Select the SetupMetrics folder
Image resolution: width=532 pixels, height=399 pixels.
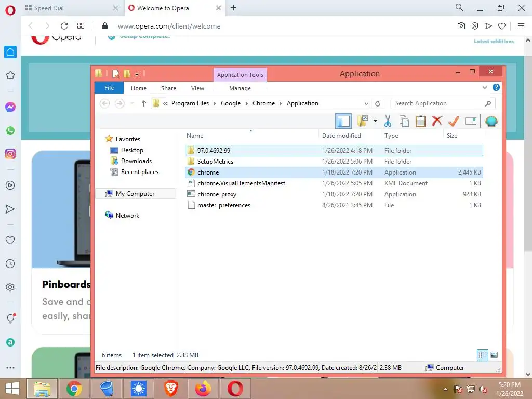[x=334, y=161]
